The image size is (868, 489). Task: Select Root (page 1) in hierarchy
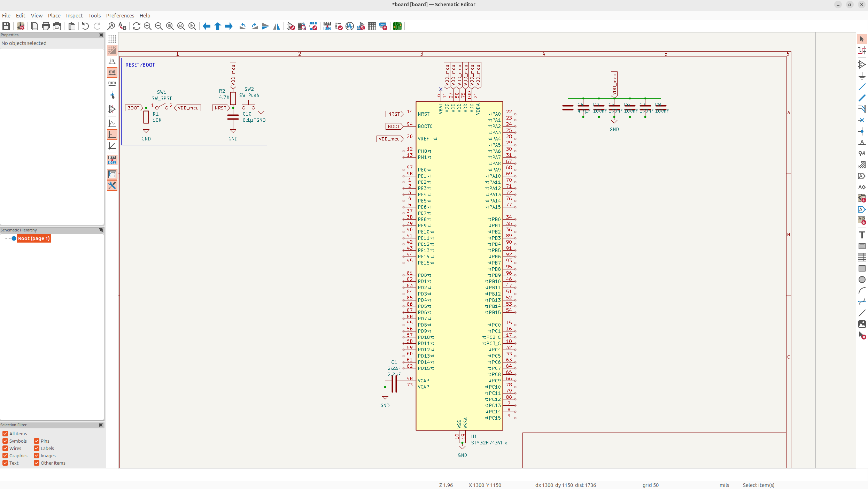(x=34, y=238)
